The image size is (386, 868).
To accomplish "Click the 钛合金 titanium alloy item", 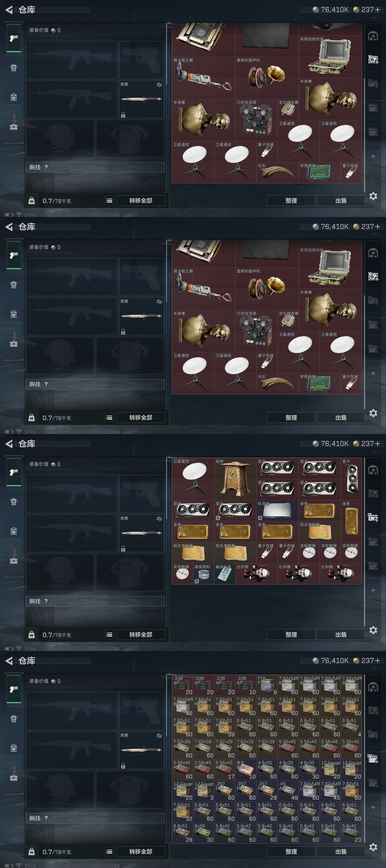I will (x=277, y=510).
